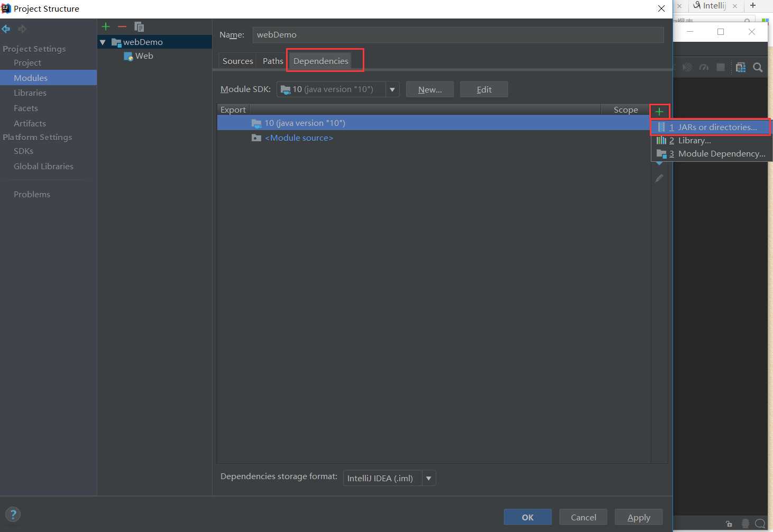Switch to the Paths tab

click(273, 61)
